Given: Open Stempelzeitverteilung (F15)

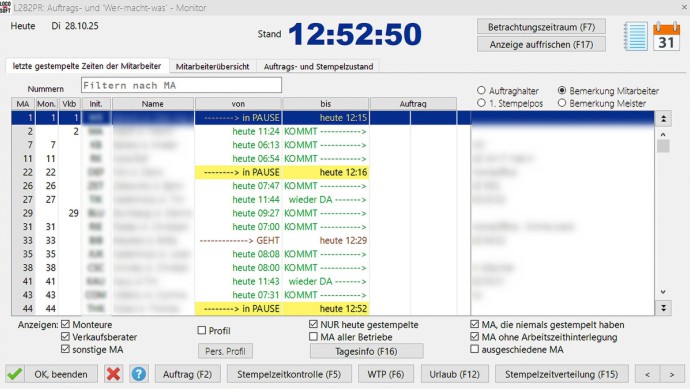Looking at the screenshot, I should coord(562,374).
